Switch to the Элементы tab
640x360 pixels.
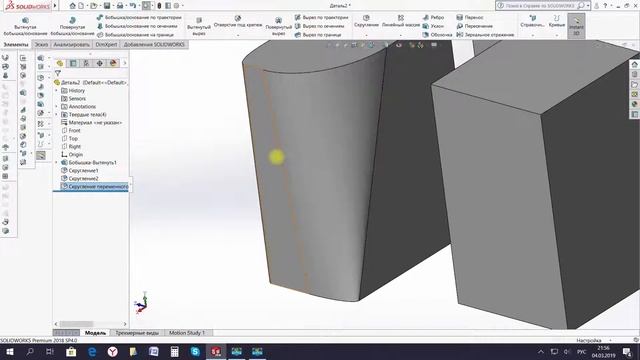[16, 44]
